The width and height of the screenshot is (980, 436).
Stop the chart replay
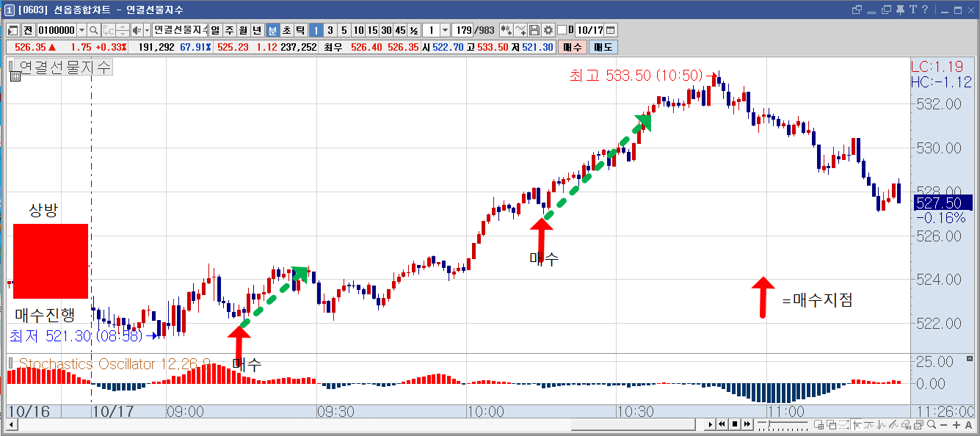(734, 424)
